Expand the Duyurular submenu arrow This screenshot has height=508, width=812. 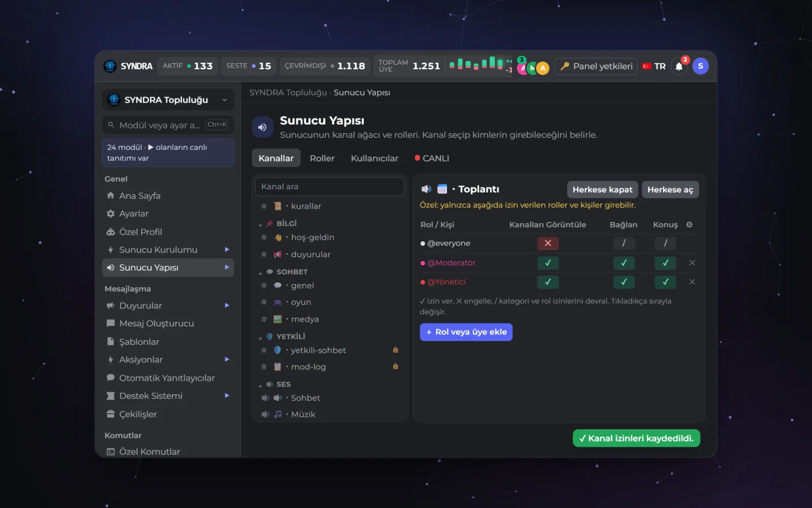[x=227, y=305]
